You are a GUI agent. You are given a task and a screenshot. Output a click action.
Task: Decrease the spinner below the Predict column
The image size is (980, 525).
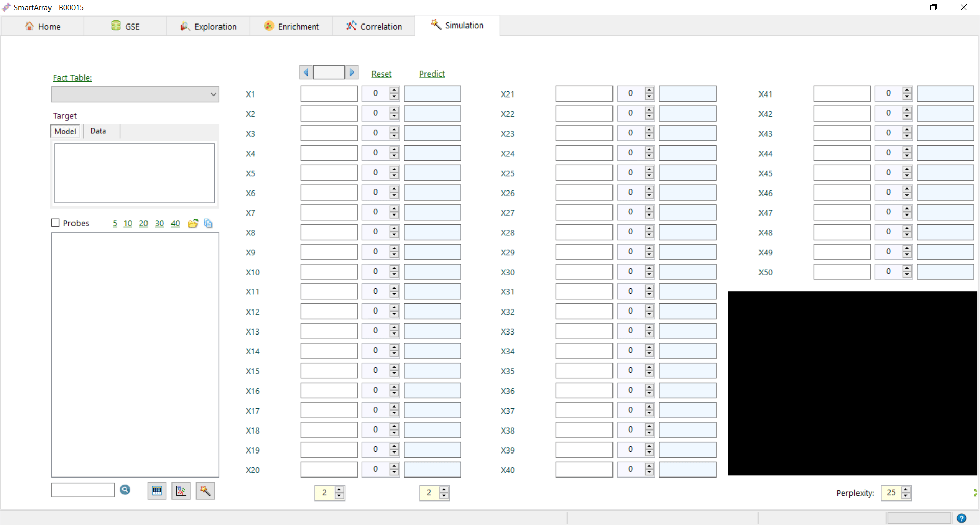click(x=444, y=496)
